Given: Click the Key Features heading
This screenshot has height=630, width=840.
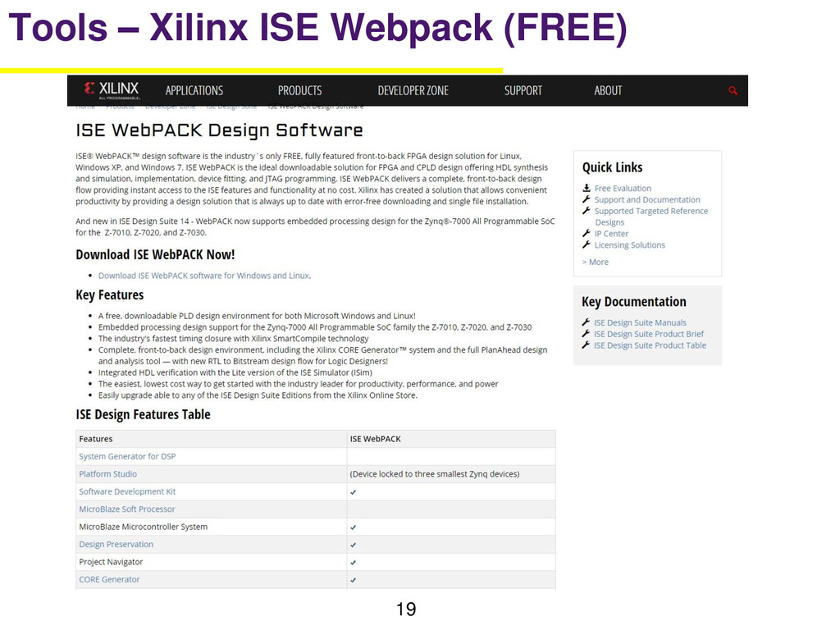Looking at the screenshot, I should click(110, 295).
